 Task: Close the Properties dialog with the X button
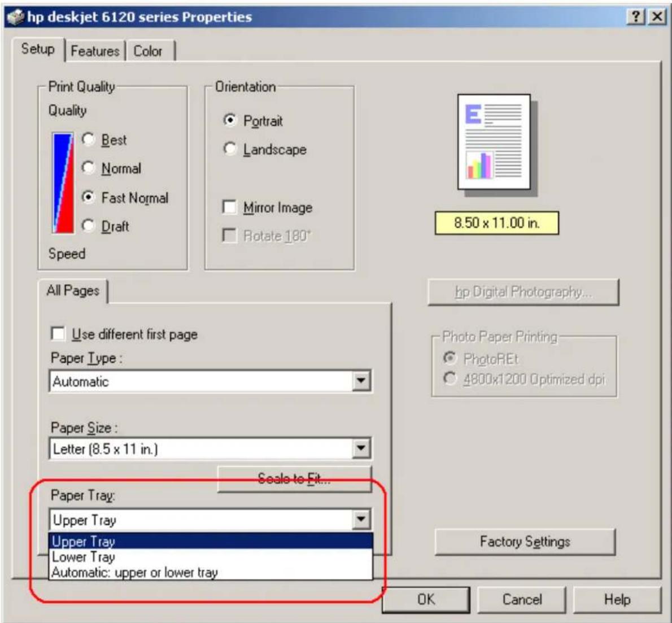[x=657, y=17]
